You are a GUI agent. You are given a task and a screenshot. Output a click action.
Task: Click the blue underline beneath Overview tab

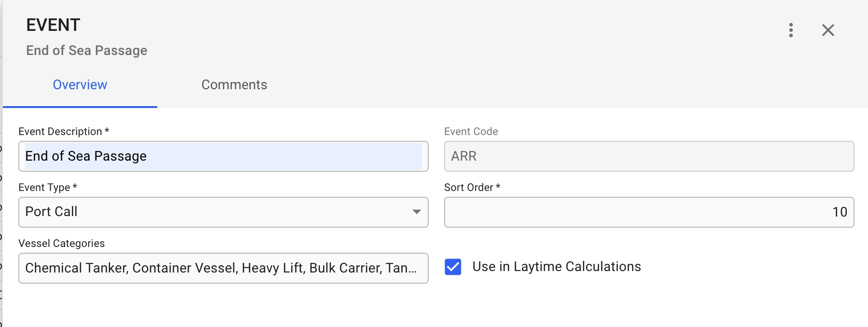click(x=80, y=107)
